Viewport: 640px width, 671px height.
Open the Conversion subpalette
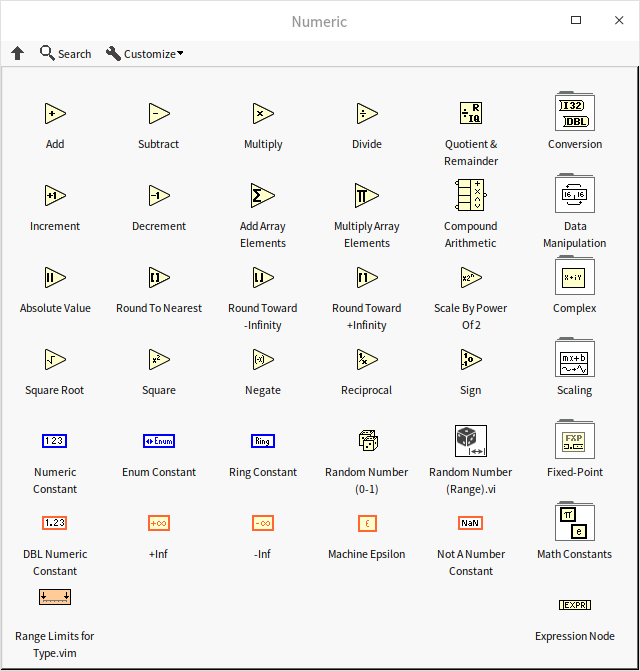[x=575, y=113]
